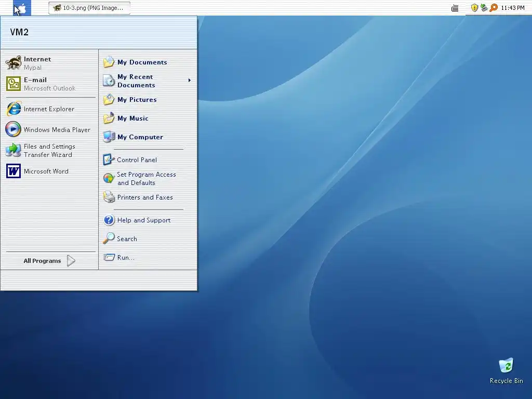Click the VM2 user name header

click(x=19, y=32)
